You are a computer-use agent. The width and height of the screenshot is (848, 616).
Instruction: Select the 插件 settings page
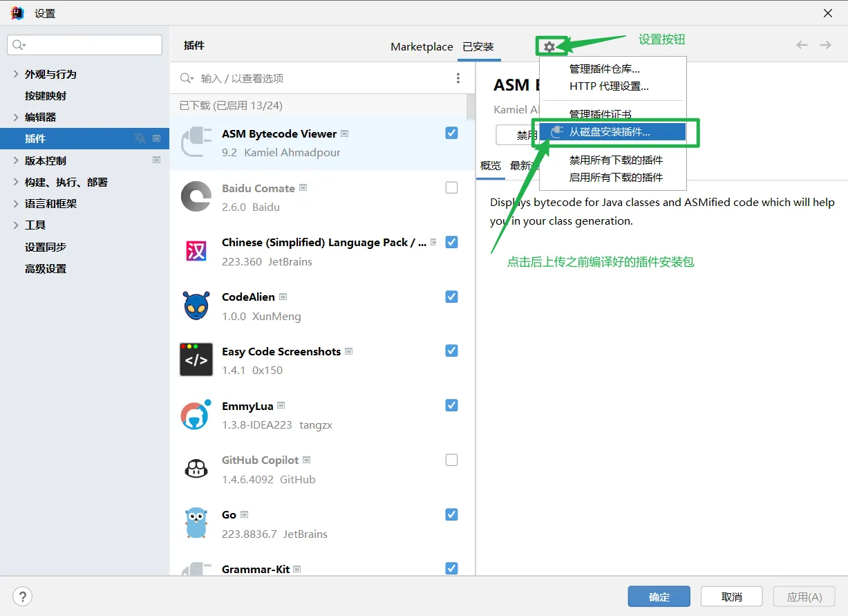point(84,138)
